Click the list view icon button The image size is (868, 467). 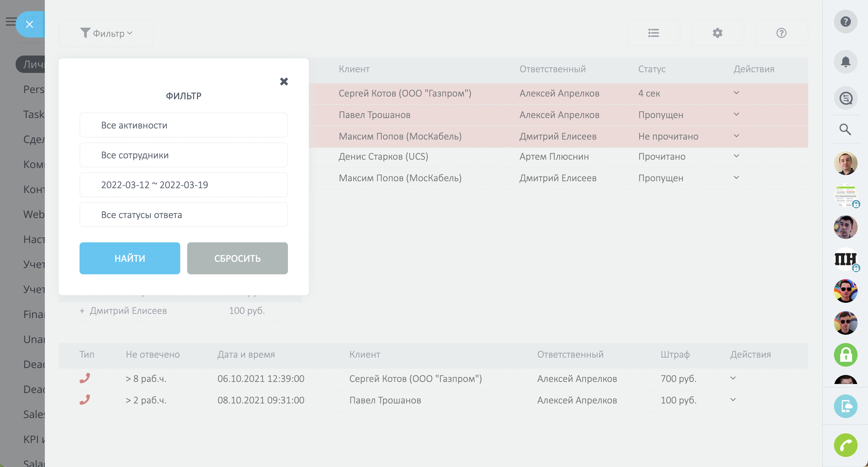click(x=653, y=33)
